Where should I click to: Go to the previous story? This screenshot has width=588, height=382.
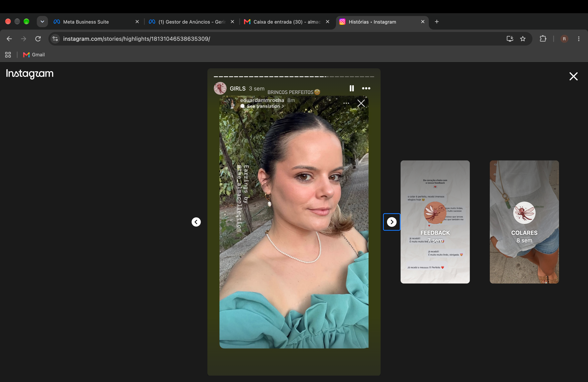[196, 222]
